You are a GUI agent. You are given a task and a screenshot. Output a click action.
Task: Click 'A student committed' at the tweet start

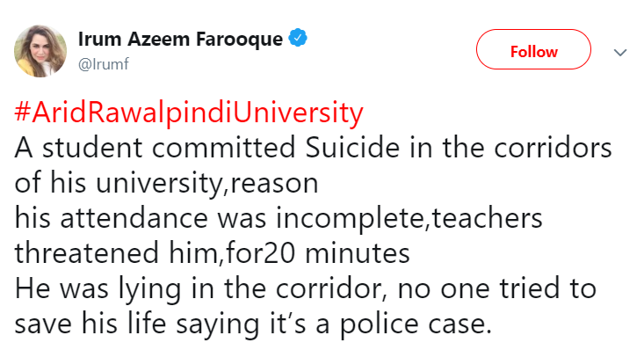[x=155, y=148]
